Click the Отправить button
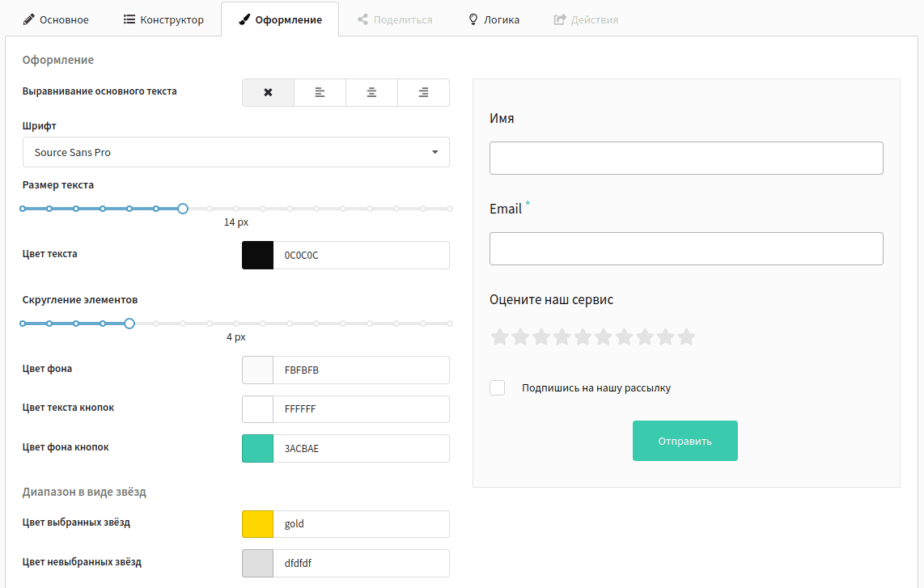The width and height of the screenshot is (924, 588). coord(685,441)
